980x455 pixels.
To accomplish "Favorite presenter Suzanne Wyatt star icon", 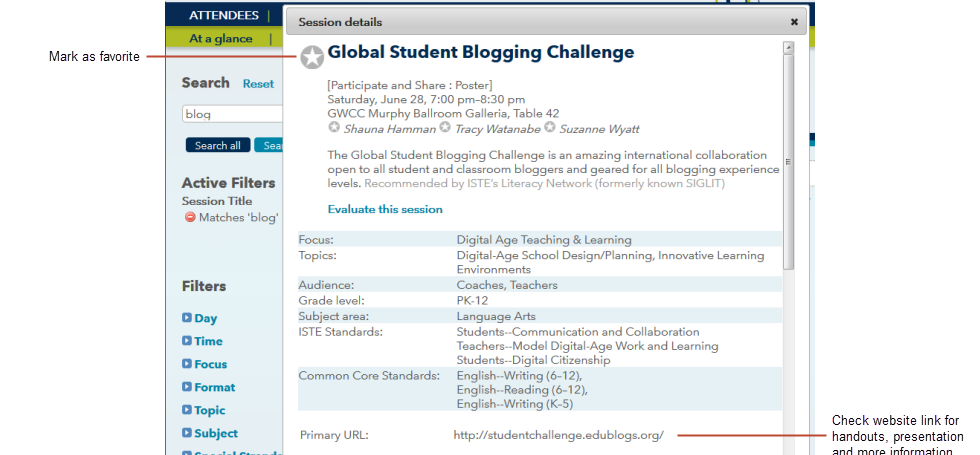I will click(x=549, y=128).
